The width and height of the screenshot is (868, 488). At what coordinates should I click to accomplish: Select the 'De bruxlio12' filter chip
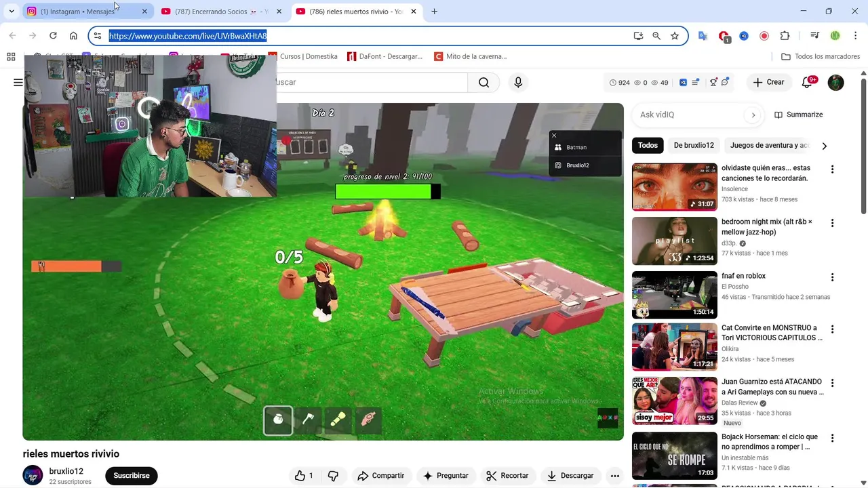tap(694, 146)
